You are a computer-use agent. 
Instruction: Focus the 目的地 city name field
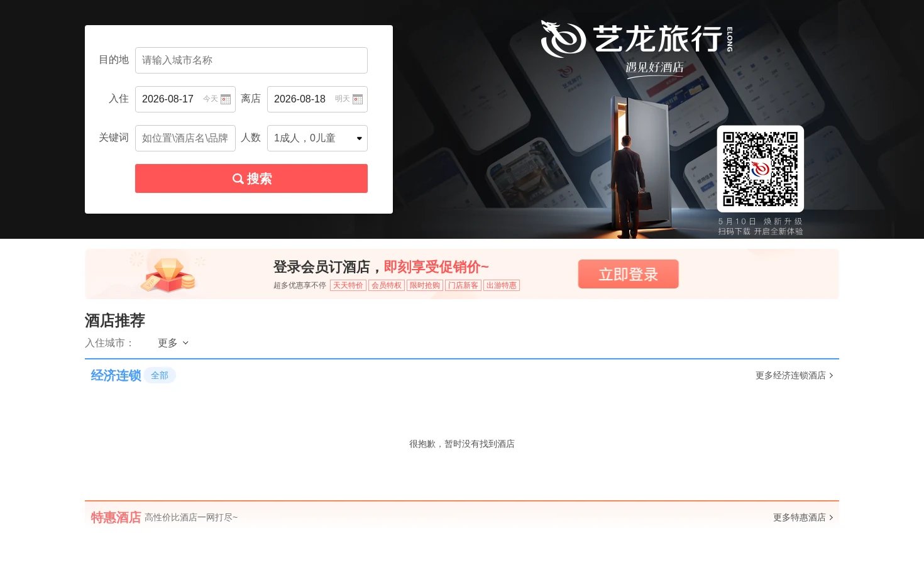click(x=251, y=60)
